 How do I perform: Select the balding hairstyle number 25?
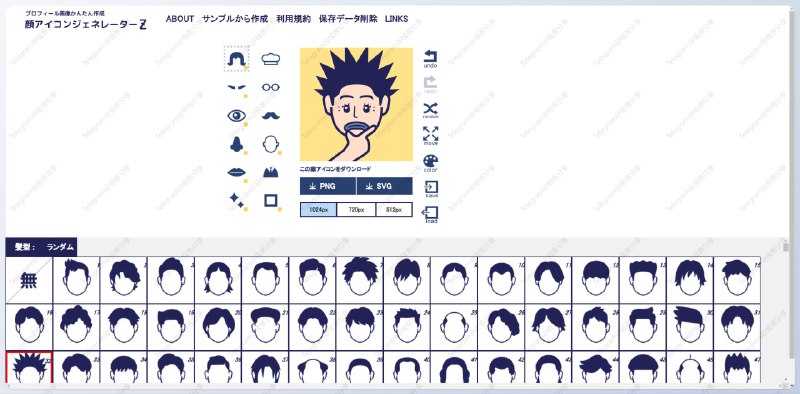coord(454,327)
